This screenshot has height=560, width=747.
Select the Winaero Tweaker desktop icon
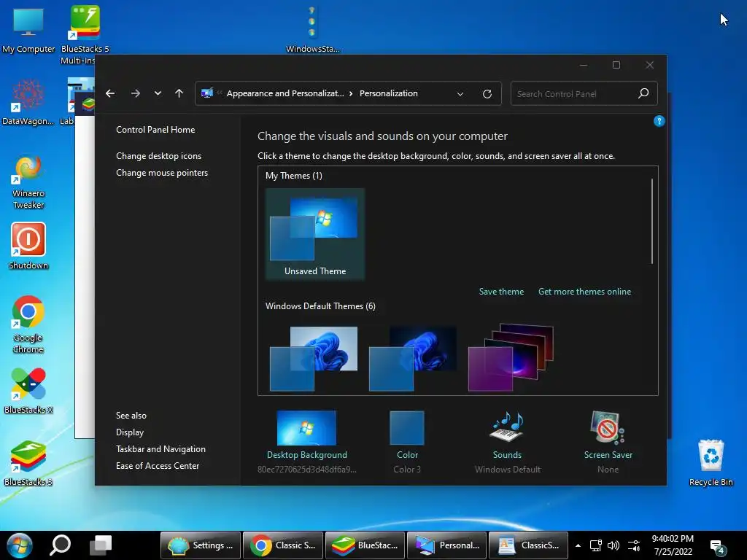28,181
